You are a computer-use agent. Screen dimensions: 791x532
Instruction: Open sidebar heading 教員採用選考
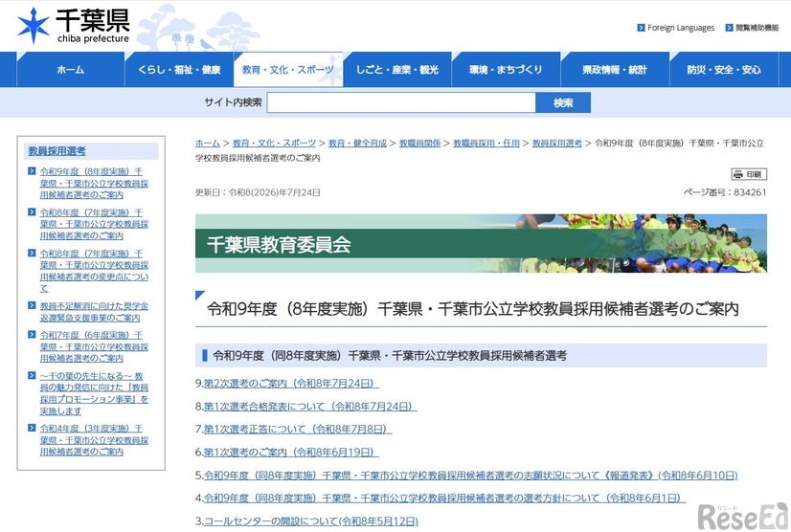[x=56, y=151]
